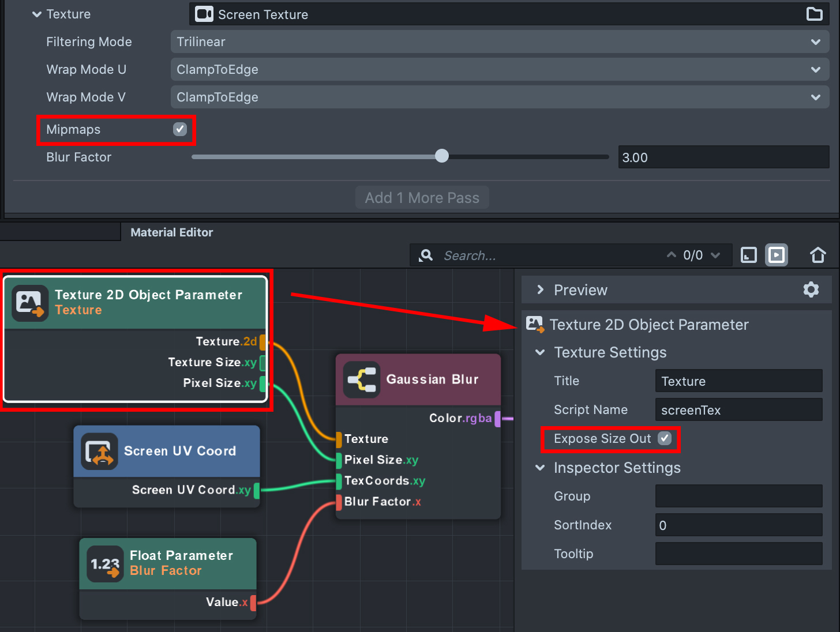Open the Wrap Mode U dropdown

(x=499, y=69)
